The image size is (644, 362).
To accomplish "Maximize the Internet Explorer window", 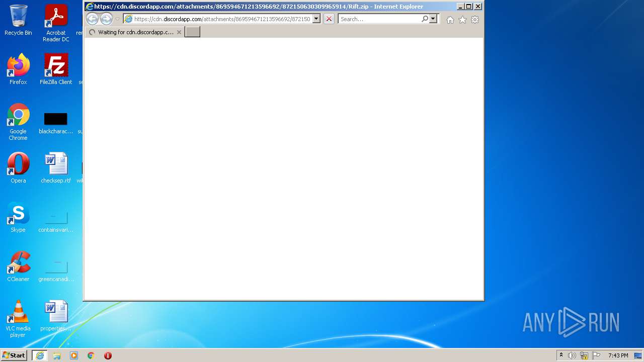I will [x=469, y=7].
